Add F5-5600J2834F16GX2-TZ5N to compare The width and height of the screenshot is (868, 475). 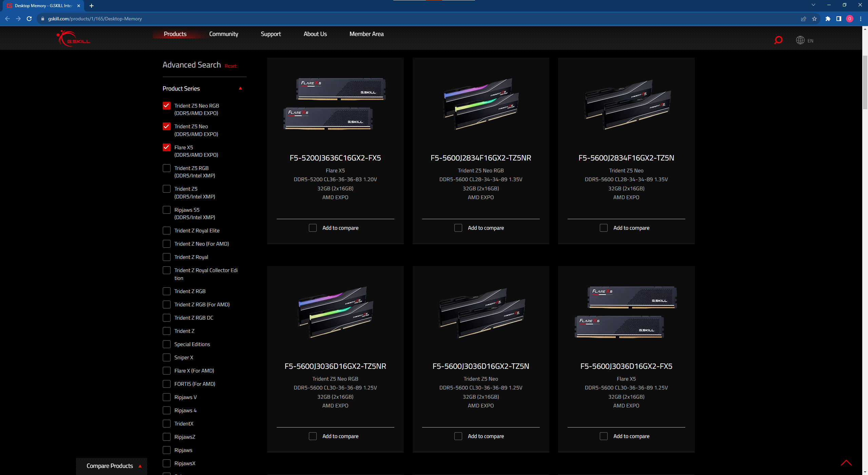tap(604, 228)
